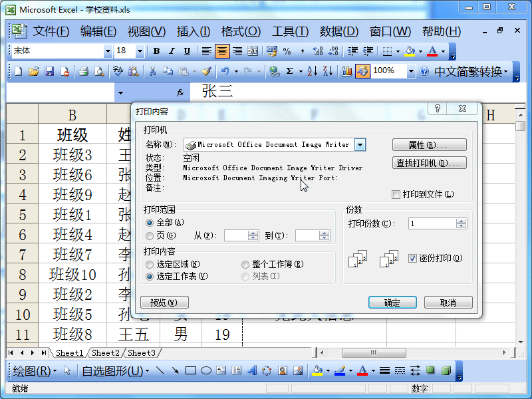This screenshot has height=399, width=532.
Task: Cut selection with scissors icon
Action: pyautogui.click(x=153, y=71)
